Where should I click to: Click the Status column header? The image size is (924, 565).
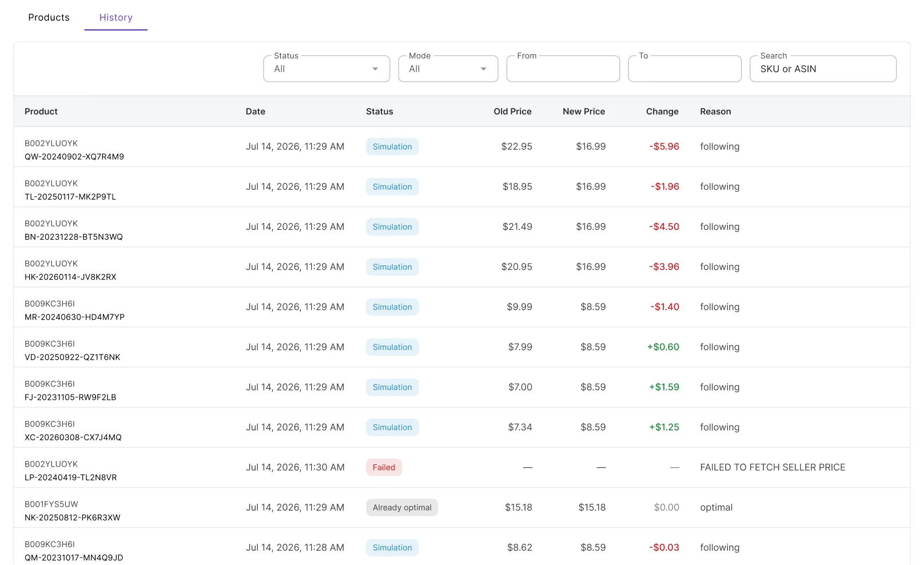click(x=380, y=112)
